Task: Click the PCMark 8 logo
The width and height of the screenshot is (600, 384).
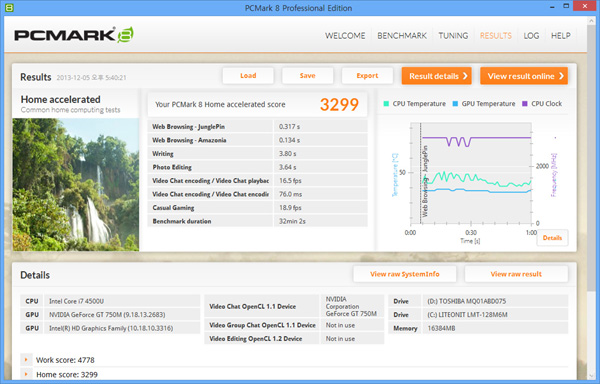Action: point(74,35)
